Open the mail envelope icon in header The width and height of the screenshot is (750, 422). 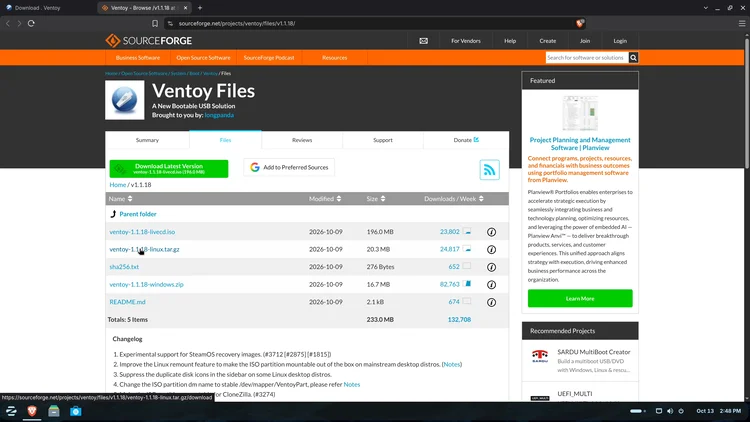click(x=423, y=41)
